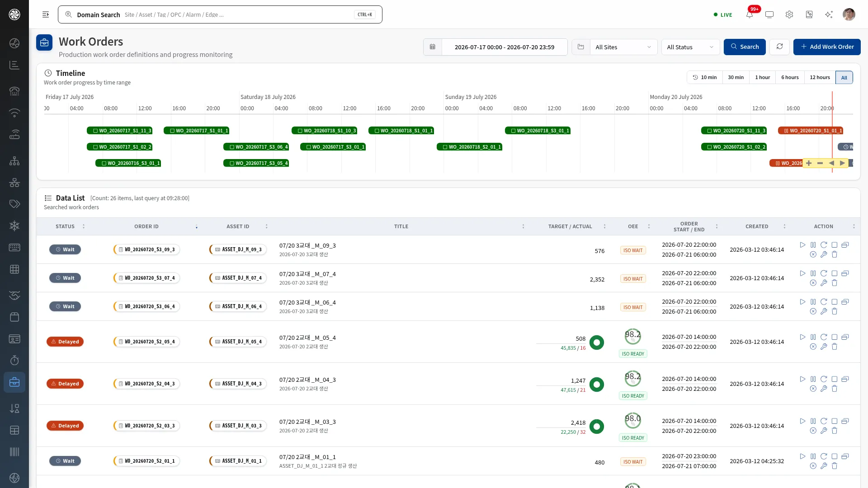Click the blue Search button
868x488 pixels.
coord(745,47)
